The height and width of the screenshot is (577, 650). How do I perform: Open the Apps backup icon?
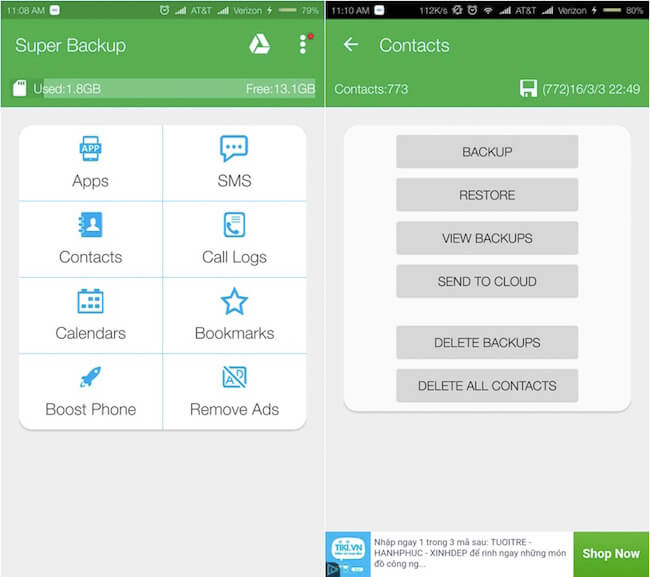tap(90, 148)
